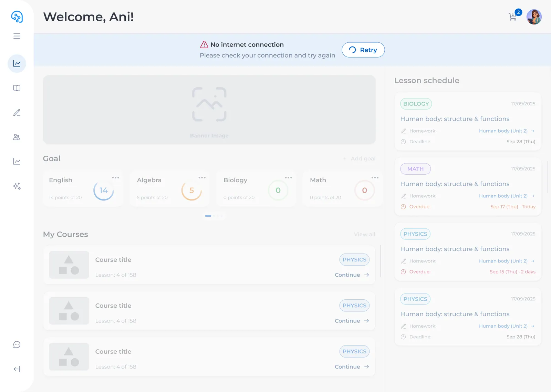Viewport: 551px width, 392px height.
Task: Click the first course thumbnail
Action: 69,265
